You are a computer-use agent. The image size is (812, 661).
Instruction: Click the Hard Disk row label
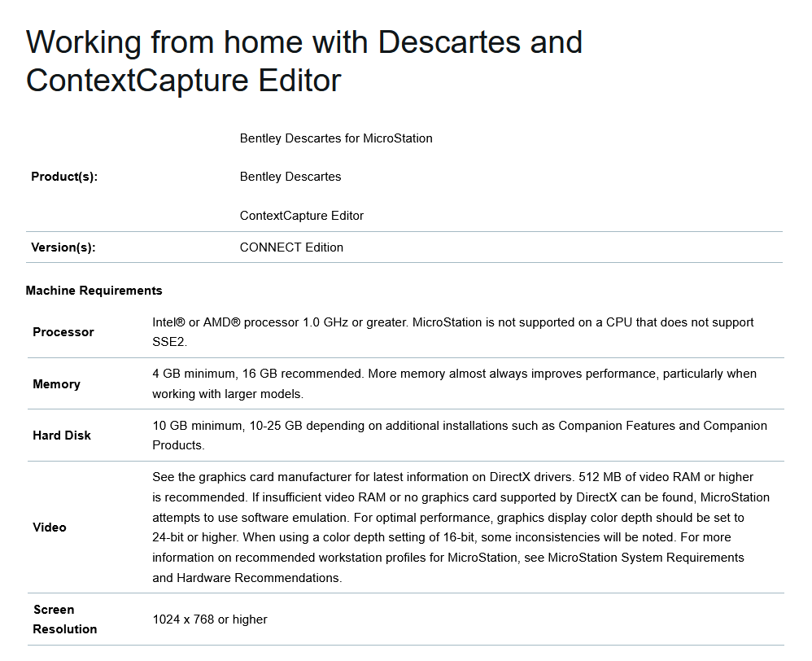62,436
